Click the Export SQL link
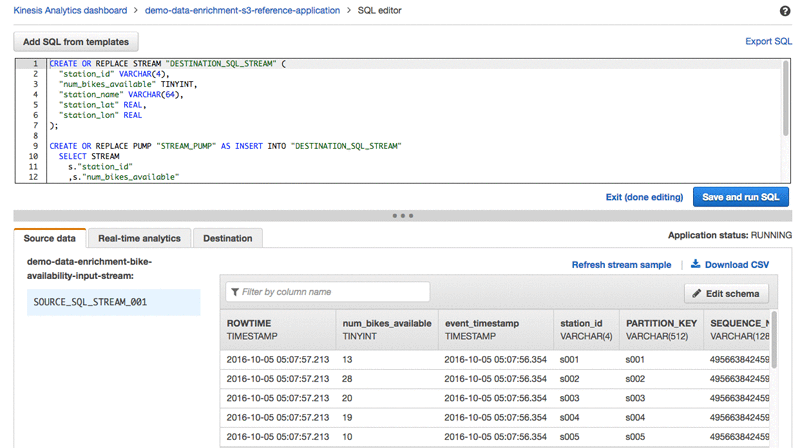The height and width of the screenshot is (448, 800). [768, 41]
